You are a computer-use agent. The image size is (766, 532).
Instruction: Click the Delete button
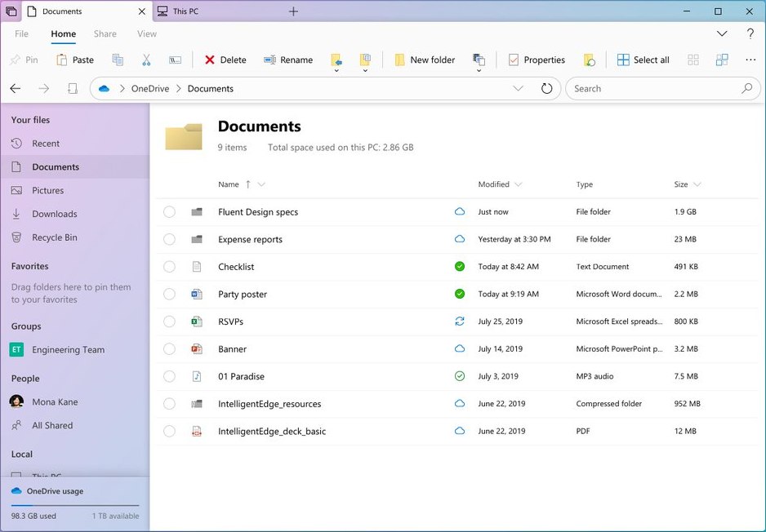[x=225, y=60]
